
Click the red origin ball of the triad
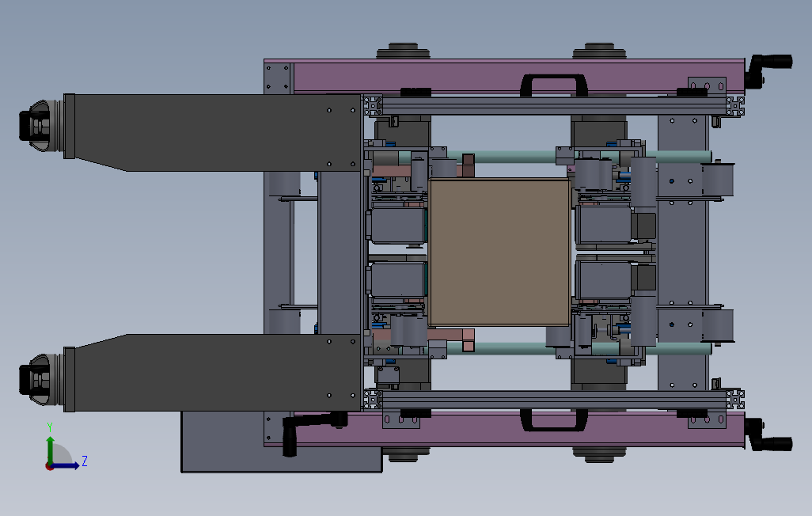[x=49, y=467]
